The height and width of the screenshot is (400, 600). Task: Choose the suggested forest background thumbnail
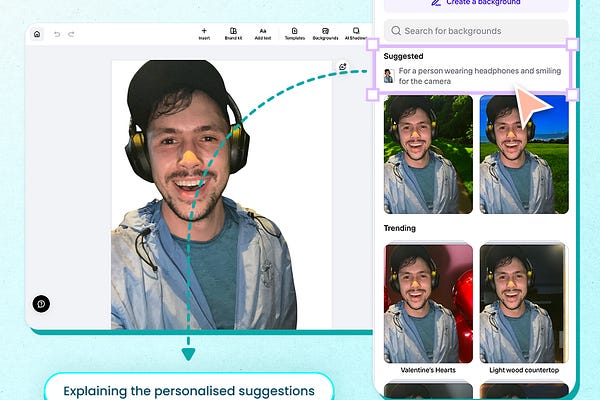(428, 154)
